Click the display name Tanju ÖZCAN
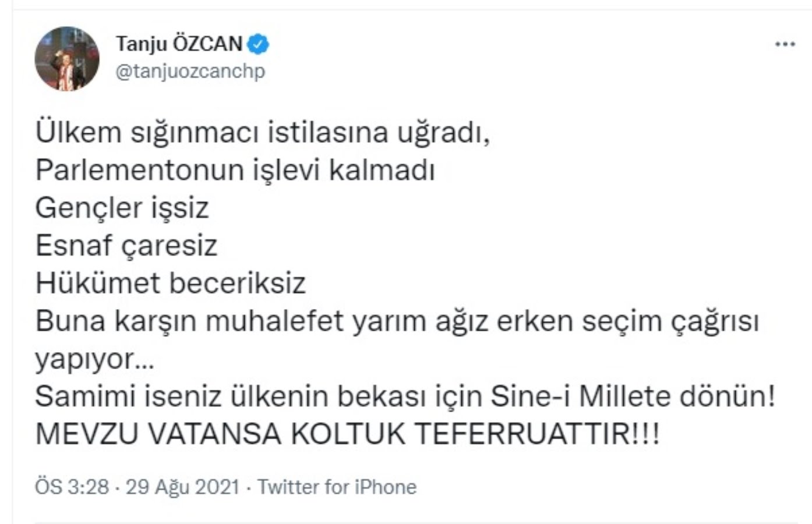Image resolution: width=812 pixels, height=524 pixels. 179,44
